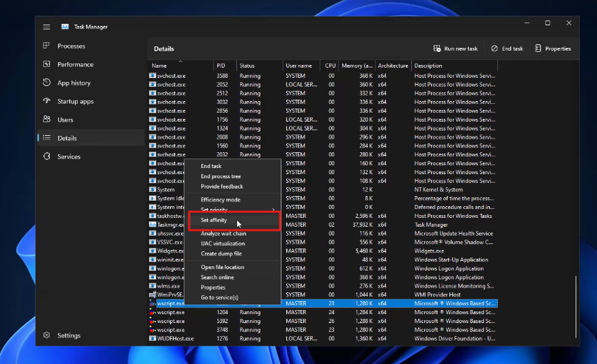Viewport: 597px width, 364px height.
Task: Open App history via clock icon
Action: coord(46,82)
